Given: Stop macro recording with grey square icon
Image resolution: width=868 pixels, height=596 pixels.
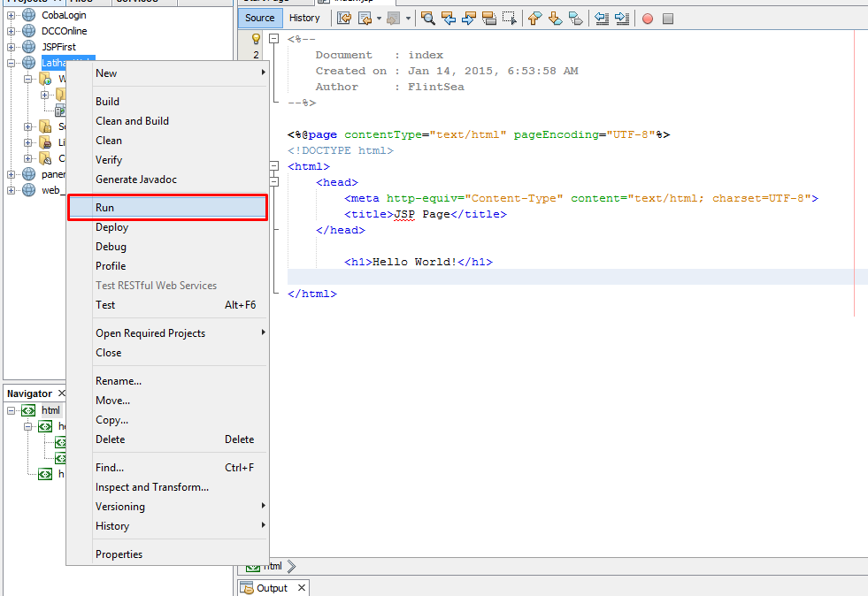Looking at the screenshot, I should 668,19.
